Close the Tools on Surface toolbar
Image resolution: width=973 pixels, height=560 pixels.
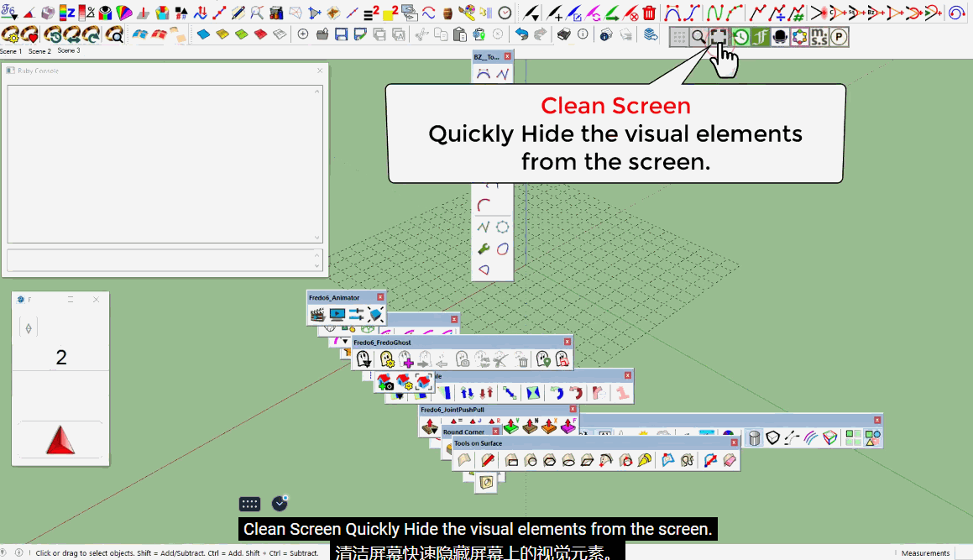pos(734,442)
